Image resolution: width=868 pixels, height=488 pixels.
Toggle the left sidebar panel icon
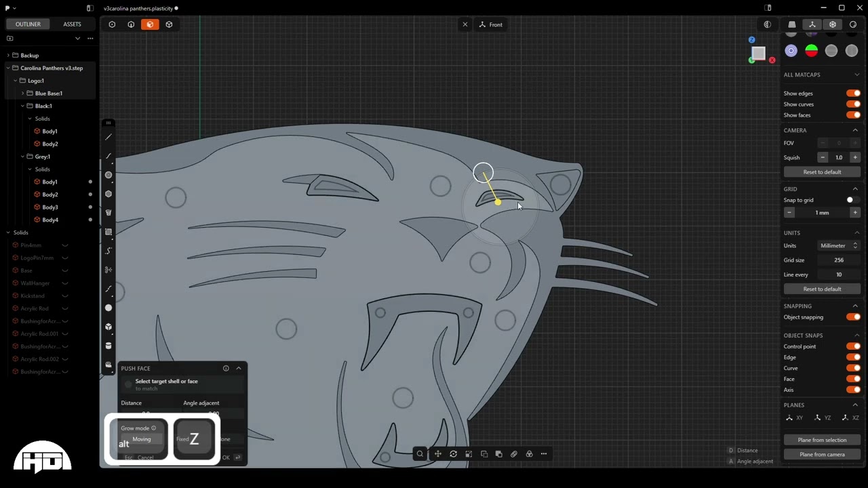click(90, 8)
